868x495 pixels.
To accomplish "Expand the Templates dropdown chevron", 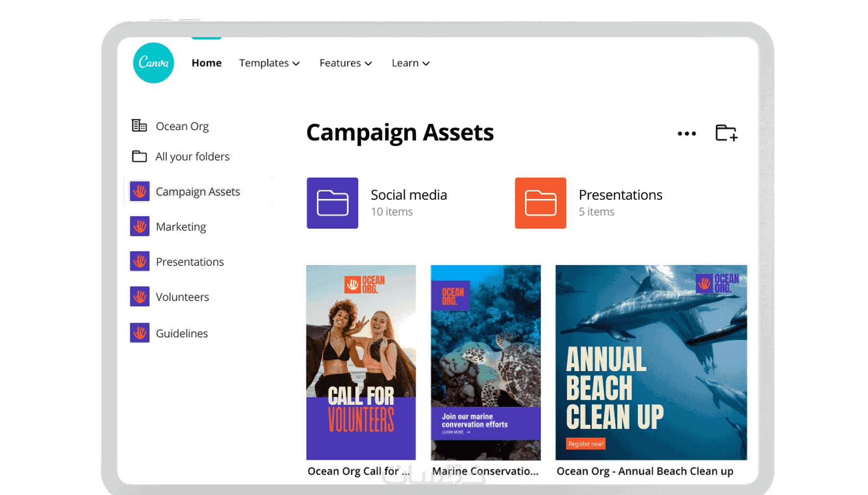I will 296,64.
